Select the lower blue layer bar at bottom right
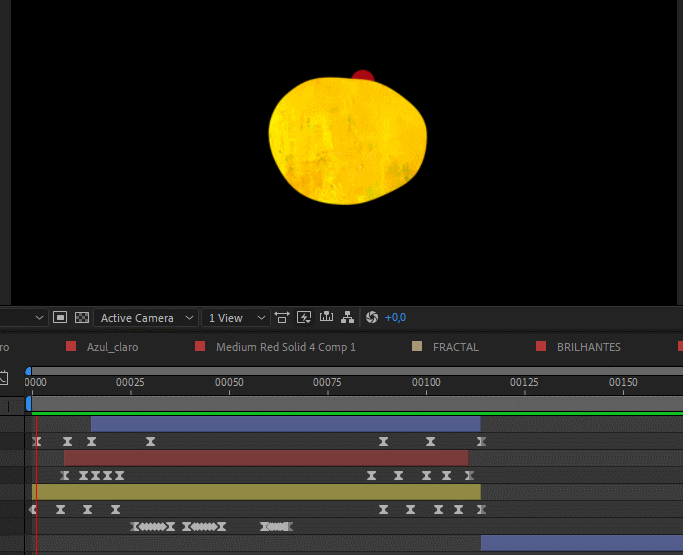This screenshot has width=683, height=555. tap(582, 543)
